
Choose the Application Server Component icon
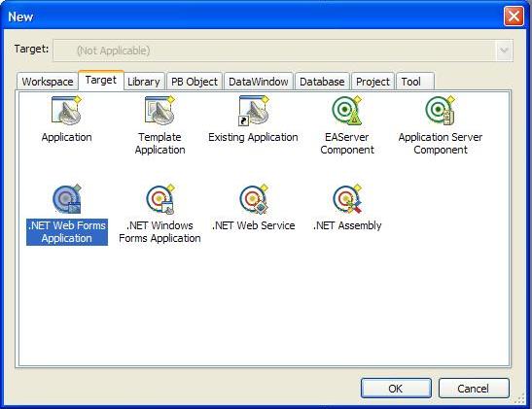[x=440, y=110]
